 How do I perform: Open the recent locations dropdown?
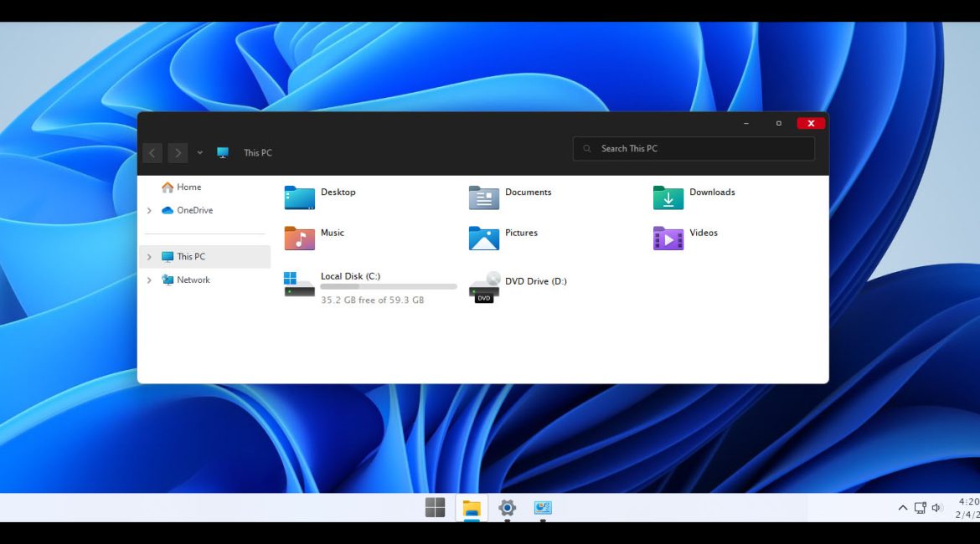pyautogui.click(x=199, y=152)
